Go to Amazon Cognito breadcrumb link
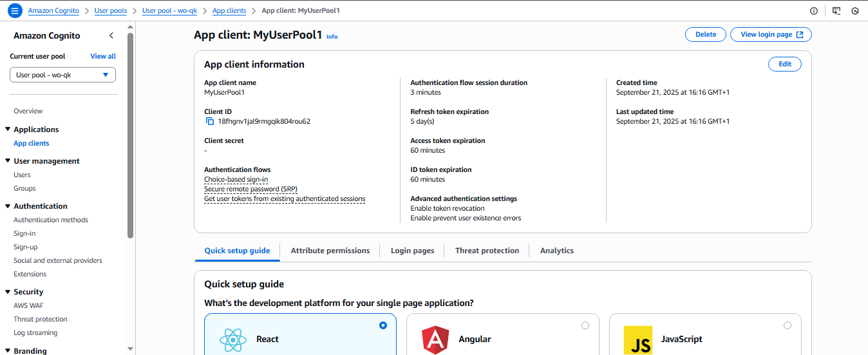 [x=53, y=11]
